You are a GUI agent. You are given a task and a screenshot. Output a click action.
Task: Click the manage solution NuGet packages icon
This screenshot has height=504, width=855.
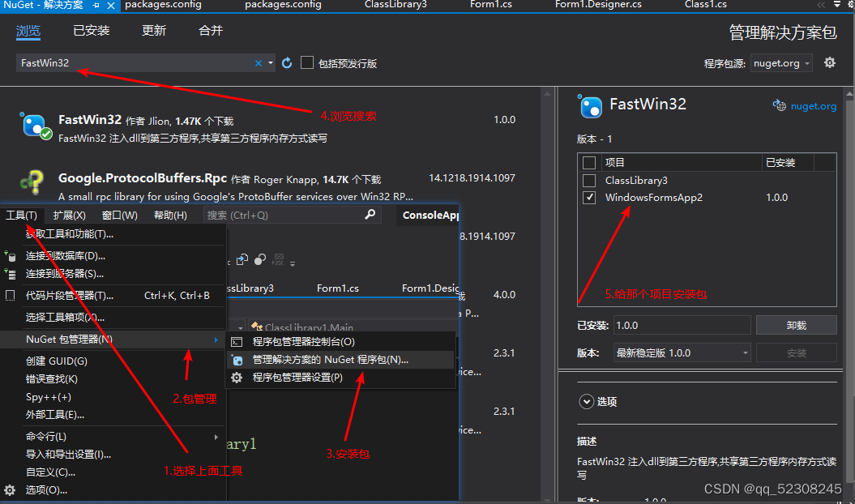[237, 360]
